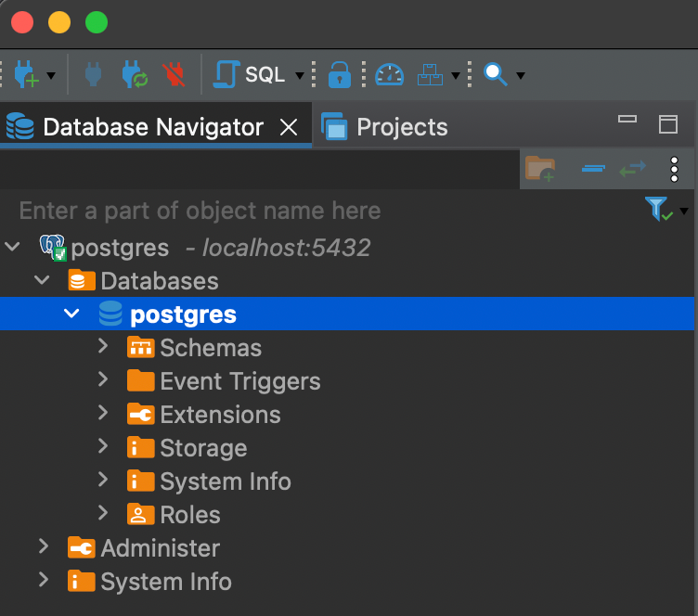Open the dropdown arrow next to SQL
This screenshot has width=698, height=616.
coord(300,76)
